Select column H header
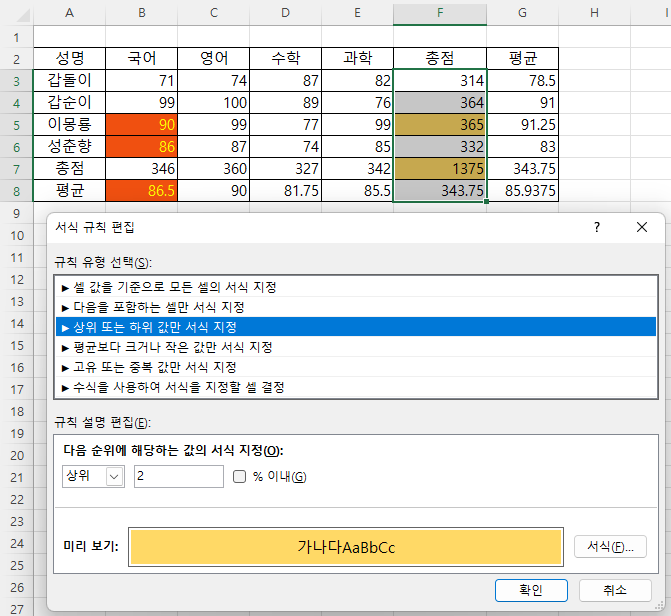 [594, 13]
